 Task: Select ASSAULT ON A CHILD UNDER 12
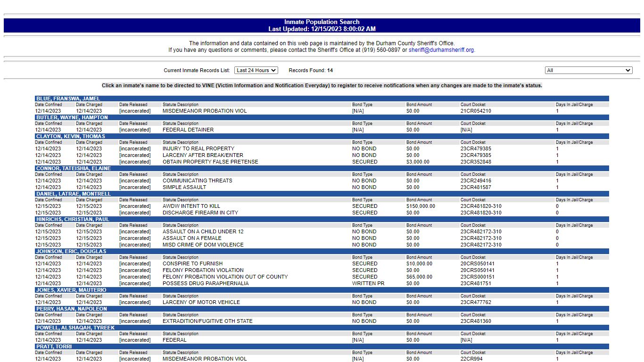point(203,231)
